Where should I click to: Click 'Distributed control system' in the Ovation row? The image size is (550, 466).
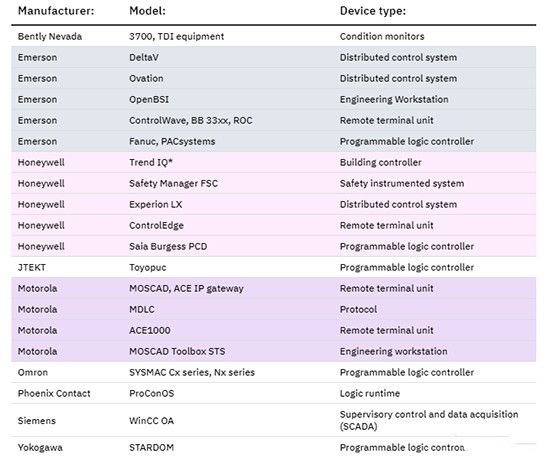[x=398, y=79]
